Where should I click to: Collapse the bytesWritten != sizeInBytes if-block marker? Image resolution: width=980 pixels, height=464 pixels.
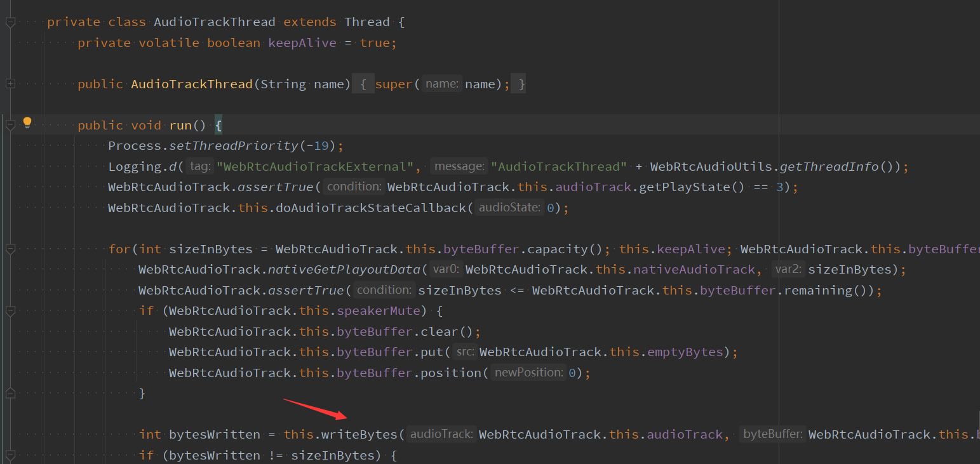[x=10, y=455]
